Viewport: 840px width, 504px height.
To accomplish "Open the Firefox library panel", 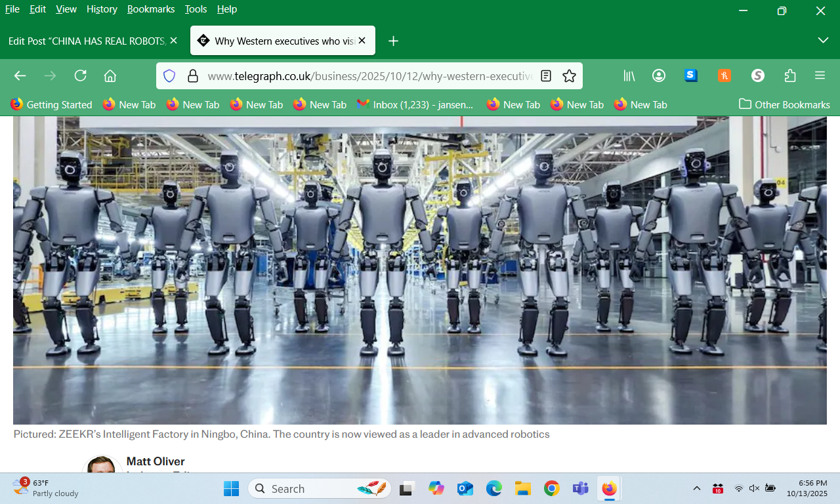I will pyautogui.click(x=629, y=75).
